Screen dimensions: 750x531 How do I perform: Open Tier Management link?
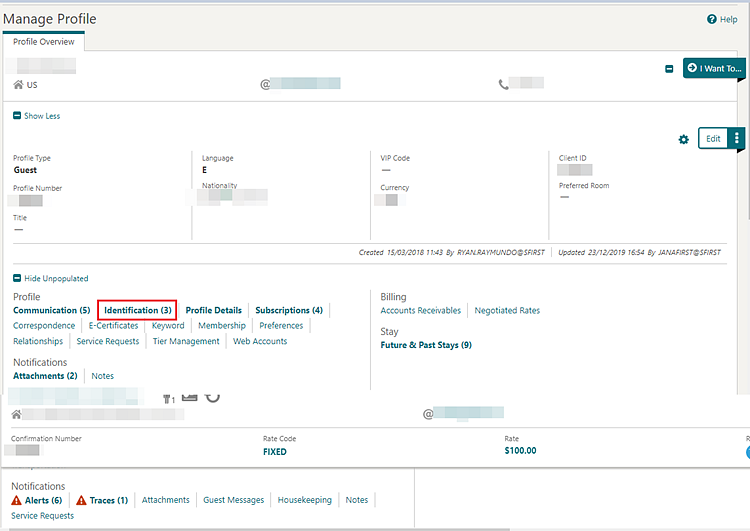(186, 341)
